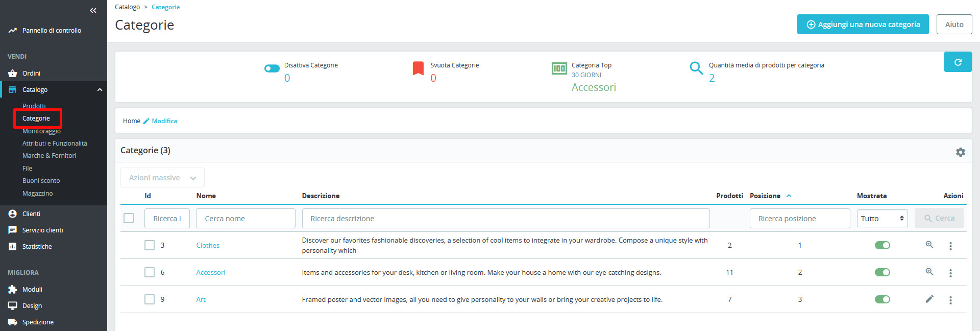Open the Tutto display filter dropdown
The image size is (980, 331).
(882, 219)
